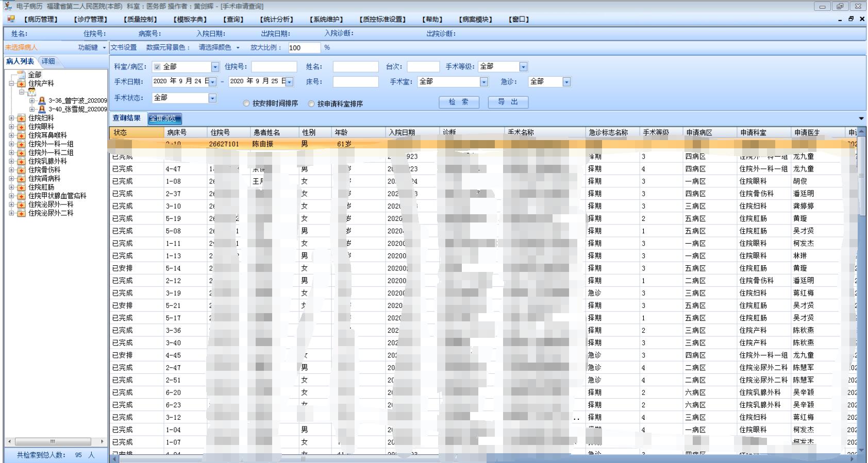The image size is (868, 463).
Task: Click the doctor icon under 住院产科
Action: [31, 92]
